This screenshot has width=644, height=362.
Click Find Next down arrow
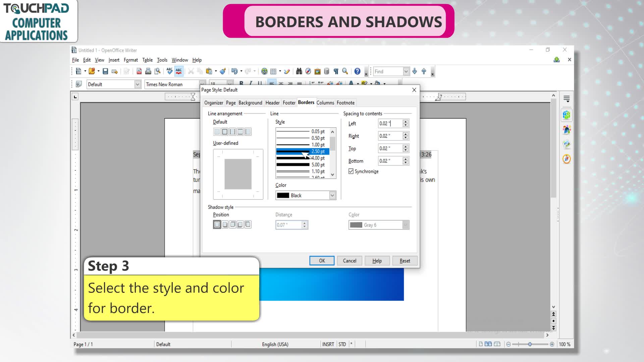pyautogui.click(x=415, y=71)
